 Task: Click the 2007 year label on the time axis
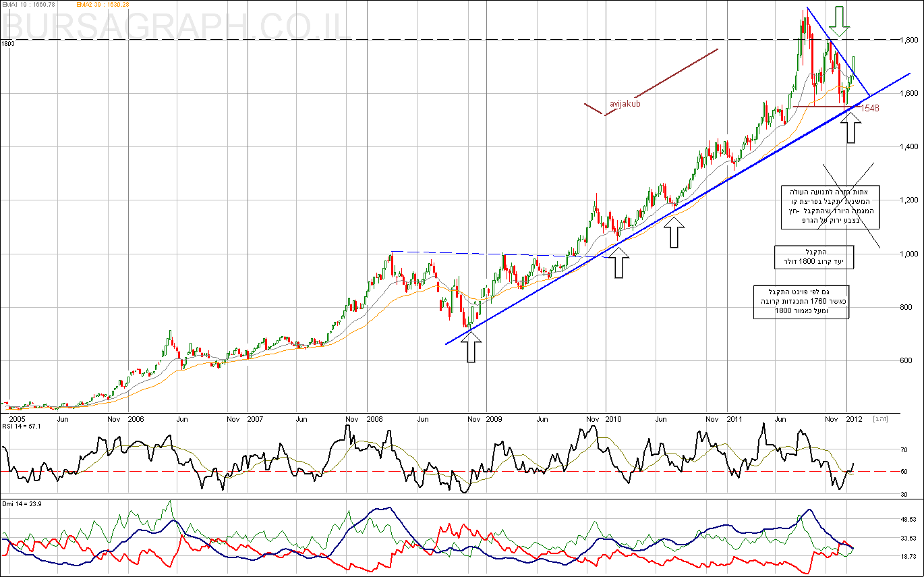pyautogui.click(x=255, y=419)
